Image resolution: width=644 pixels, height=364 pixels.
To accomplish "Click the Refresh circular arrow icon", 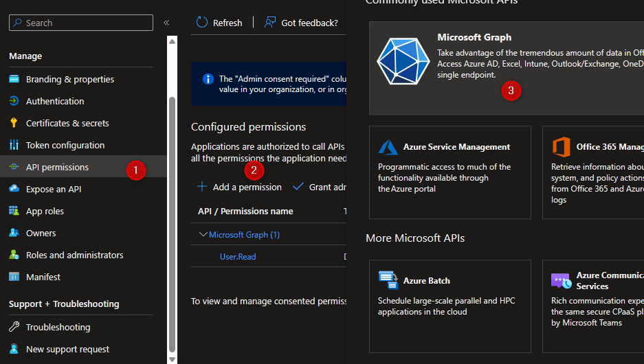I will pos(201,22).
